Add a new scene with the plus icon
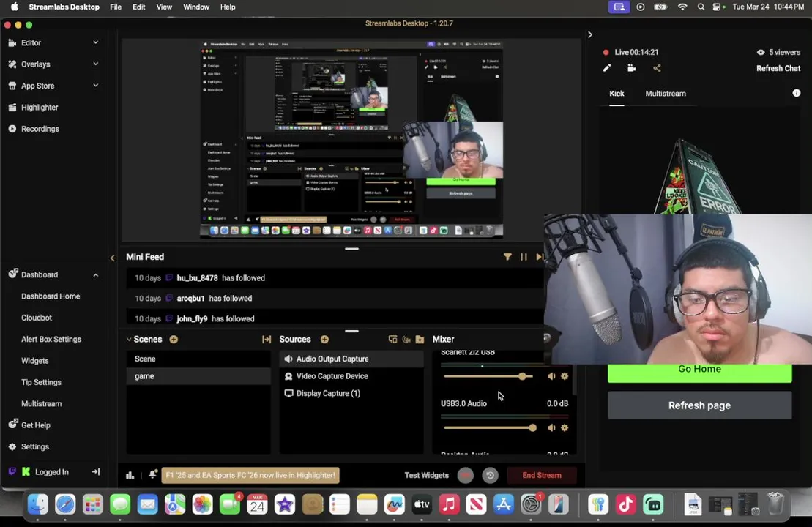This screenshot has height=527, width=812. coord(174,340)
